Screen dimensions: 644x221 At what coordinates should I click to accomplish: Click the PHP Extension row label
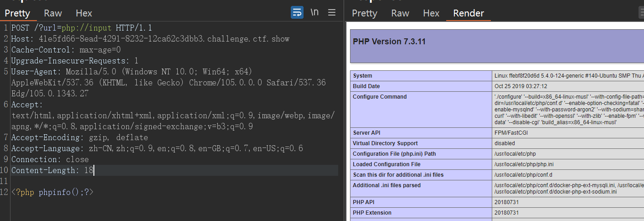[372, 212]
